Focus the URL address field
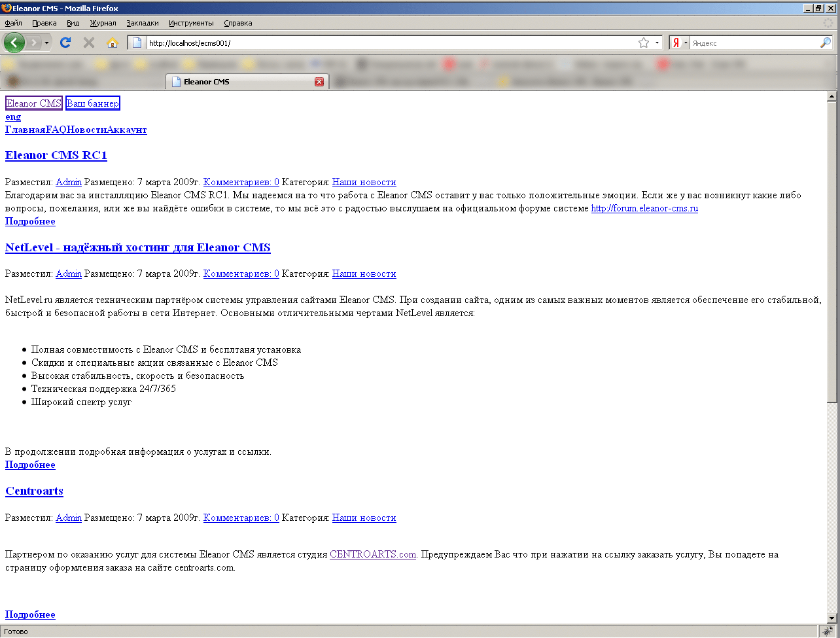 point(391,43)
